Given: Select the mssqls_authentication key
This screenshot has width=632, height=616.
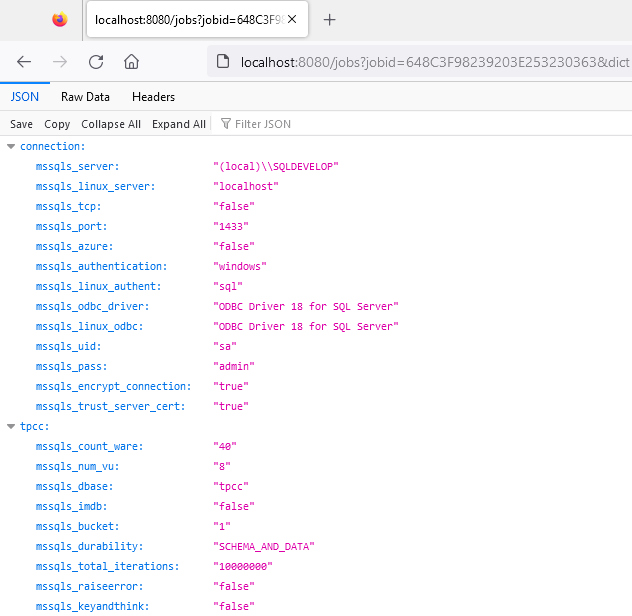Looking at the screenshot, I should click(x=101, y=266).
